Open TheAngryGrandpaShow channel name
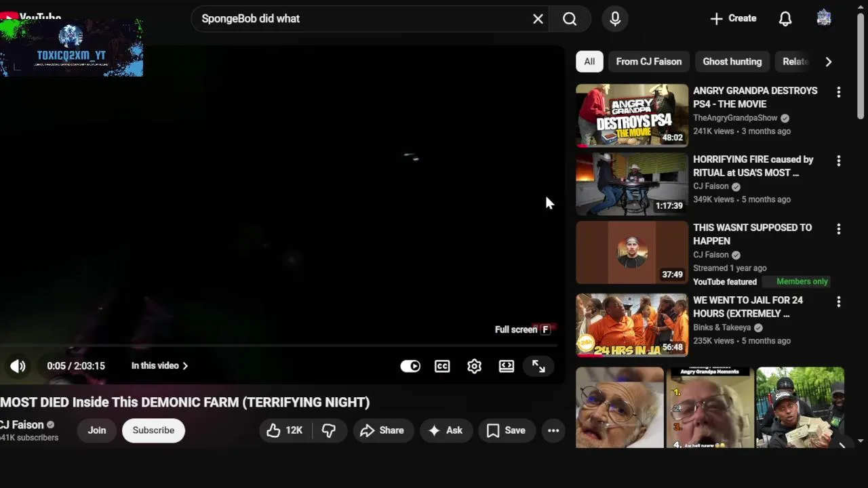868x488 pixels. point(735,118)
